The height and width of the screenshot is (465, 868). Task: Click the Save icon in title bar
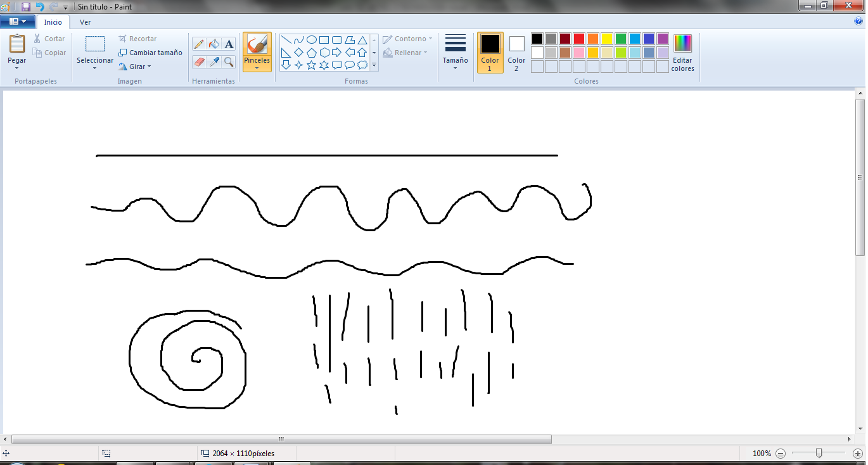pos(26,6)
